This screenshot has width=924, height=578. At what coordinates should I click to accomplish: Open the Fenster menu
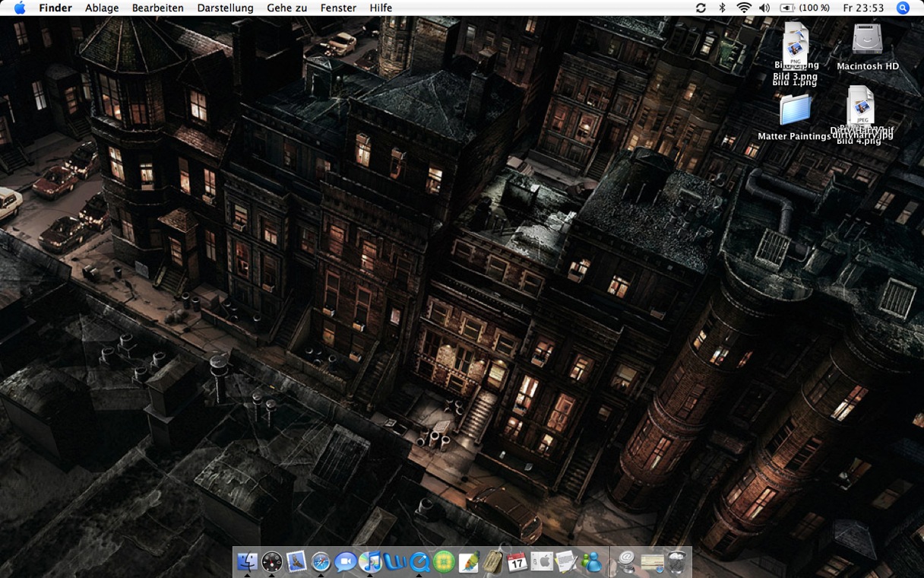click(338, 8)
